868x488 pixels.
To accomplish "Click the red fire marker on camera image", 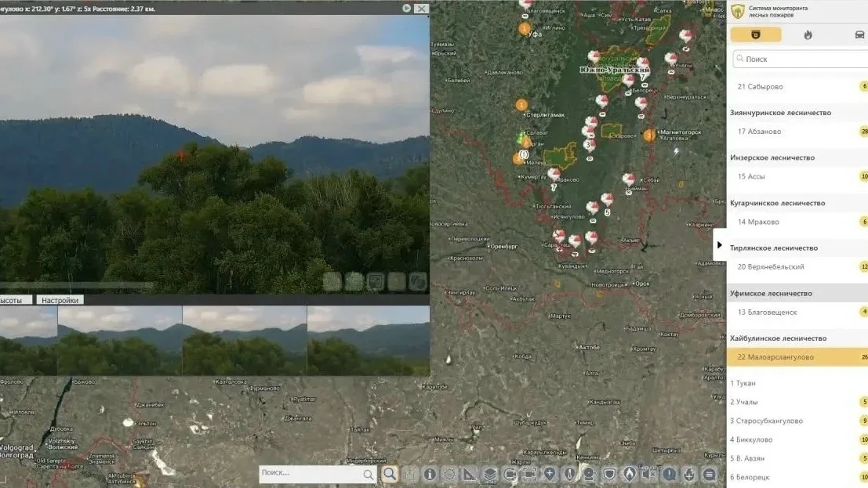I will pos(182,155).
